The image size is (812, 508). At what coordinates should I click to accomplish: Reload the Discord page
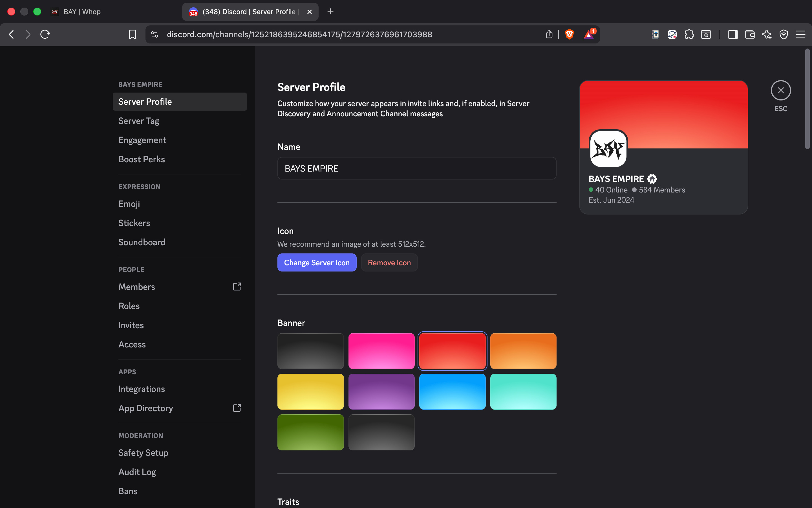tap(45, 34)
